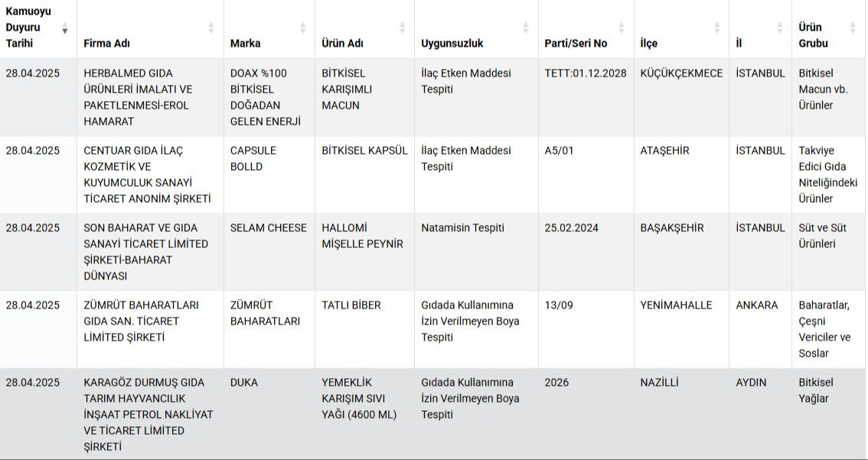This screenshot has height=460, width=868.
Task: Click the 25.02.2024 lot number cell
Action: coord(570,227)
